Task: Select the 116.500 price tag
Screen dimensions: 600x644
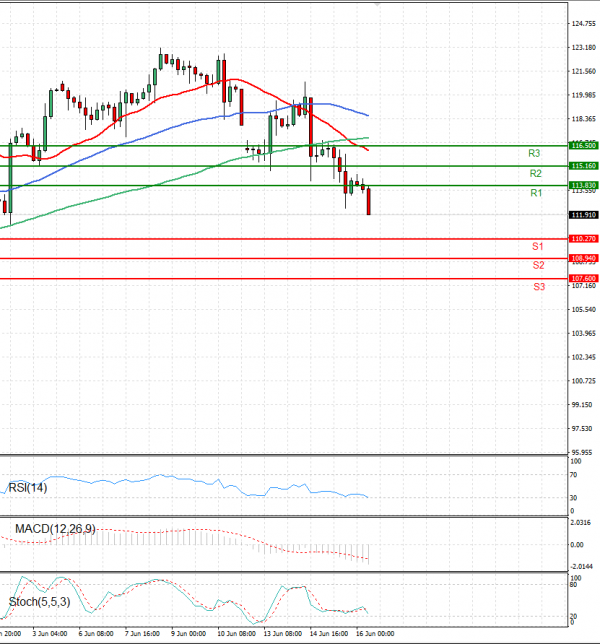Action: pos(584,145)
